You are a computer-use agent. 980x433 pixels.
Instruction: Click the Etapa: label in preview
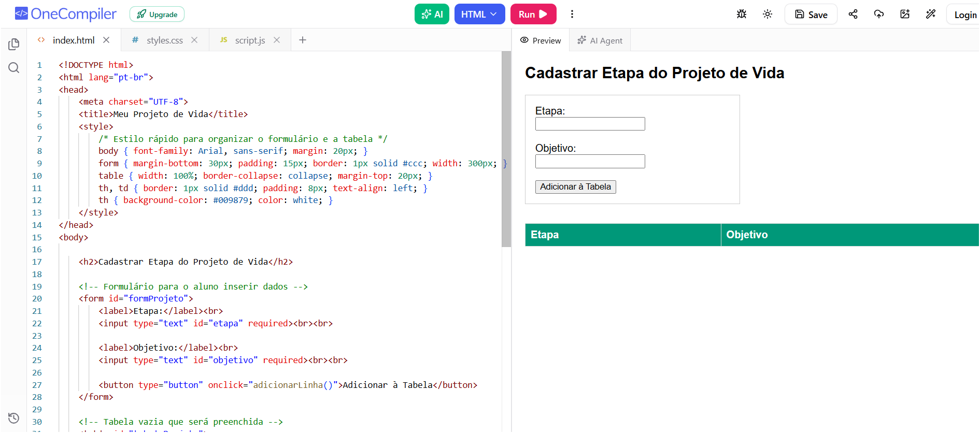tap(550, 111)
